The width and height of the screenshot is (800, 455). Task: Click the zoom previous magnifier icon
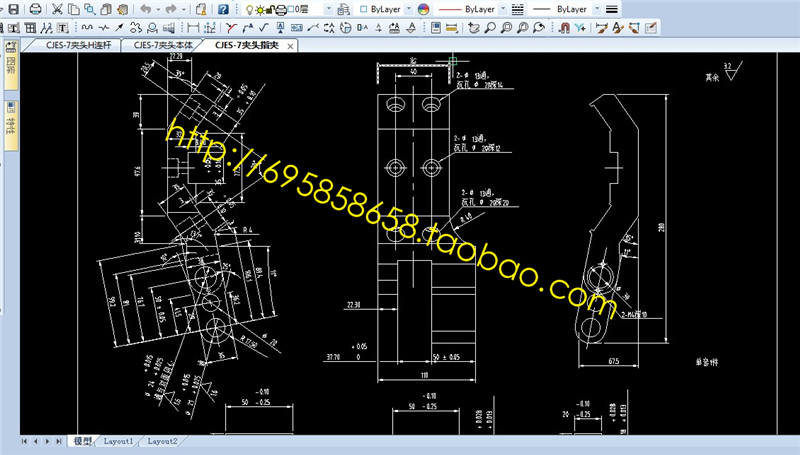tap(539, 28)
